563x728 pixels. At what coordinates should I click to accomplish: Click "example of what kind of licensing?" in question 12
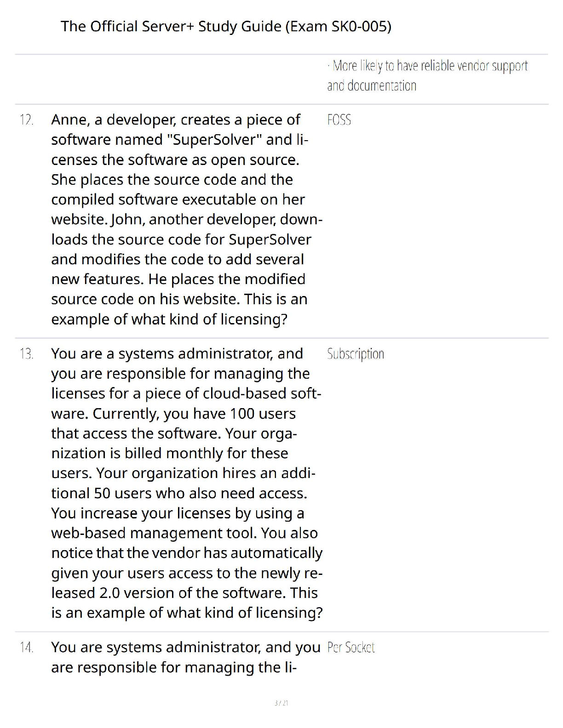pos(169,319)
